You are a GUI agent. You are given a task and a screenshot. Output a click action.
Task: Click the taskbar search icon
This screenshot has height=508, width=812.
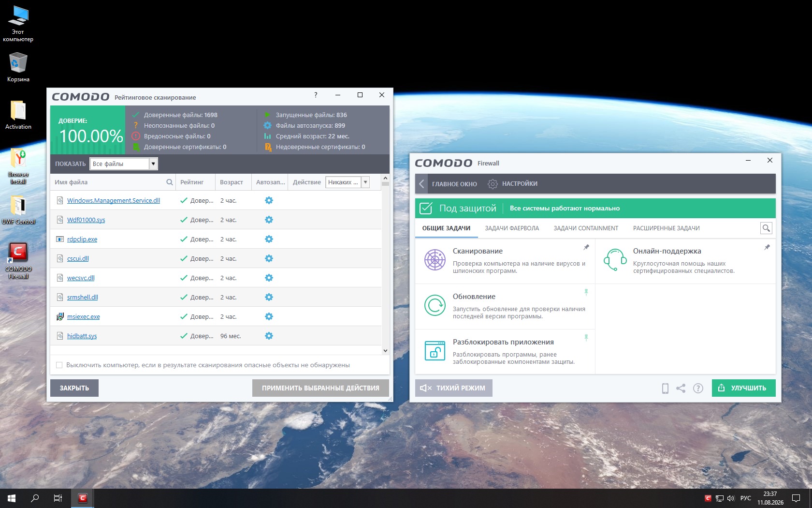point(35,498)
